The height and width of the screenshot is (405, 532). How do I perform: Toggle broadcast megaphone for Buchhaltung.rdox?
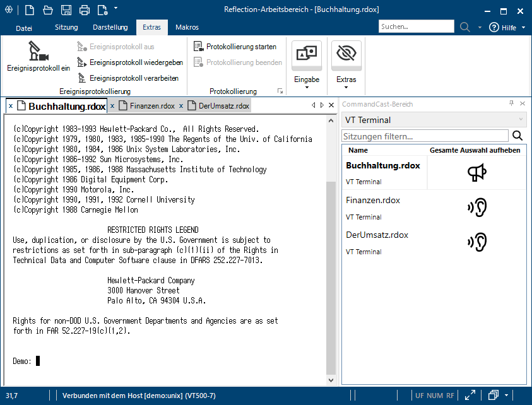point(476,173)
